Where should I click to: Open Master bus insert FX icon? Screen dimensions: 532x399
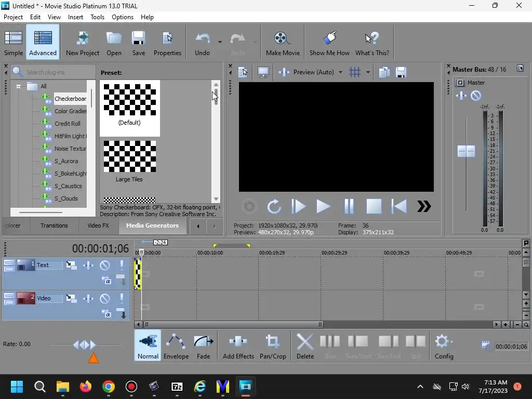(461, 96)
